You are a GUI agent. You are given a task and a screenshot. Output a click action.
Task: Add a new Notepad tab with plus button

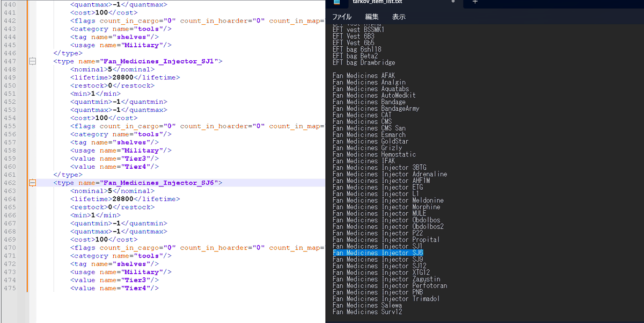click(x=474, y=2)
